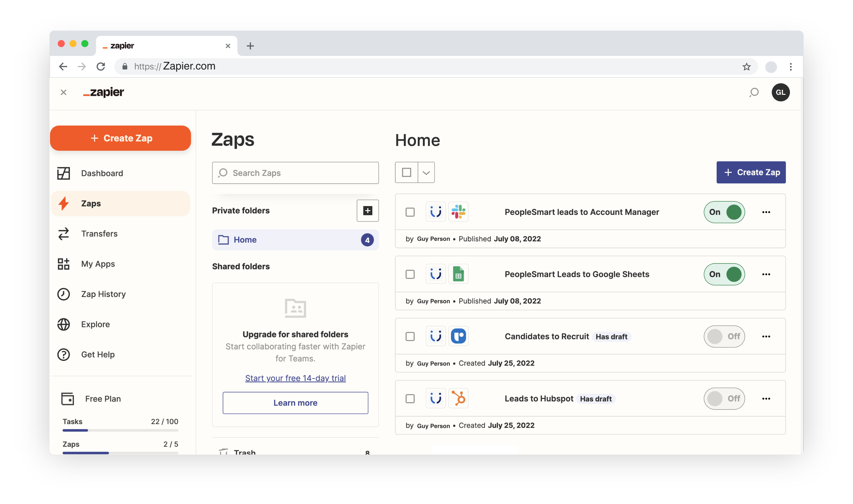The width and height of the screenshot is (853, 504).
Task: Select Zaps in the sidebar
Action: tap(120, 203)
